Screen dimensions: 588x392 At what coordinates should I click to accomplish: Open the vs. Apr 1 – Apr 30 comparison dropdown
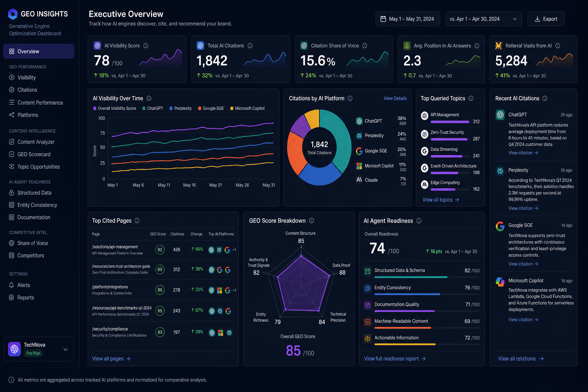[483, 19]
